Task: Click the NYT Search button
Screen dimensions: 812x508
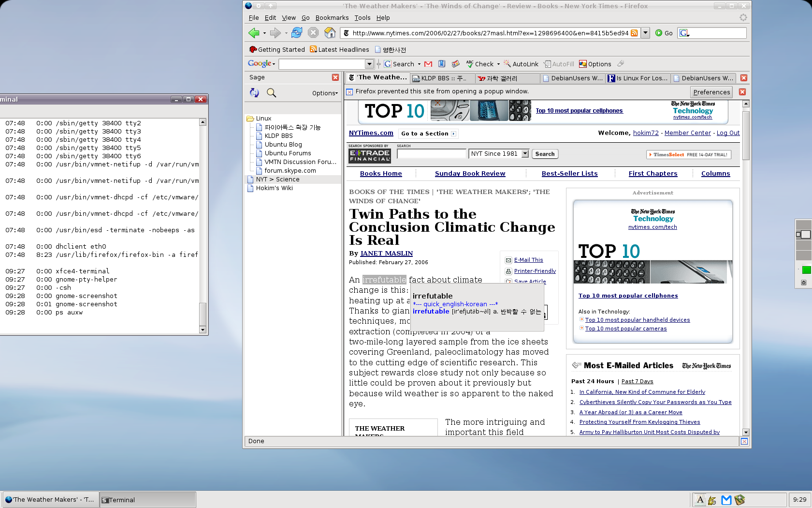Action: 545,154
